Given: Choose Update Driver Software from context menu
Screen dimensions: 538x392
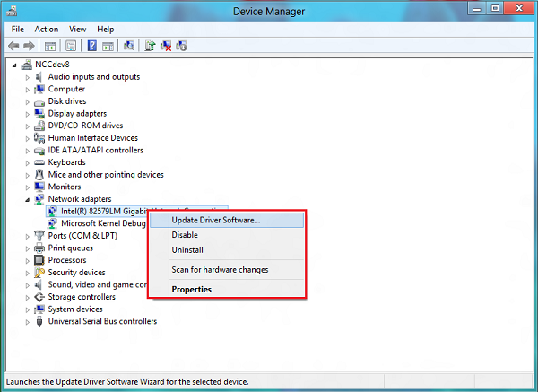Looking at the screenshot, I should [x=227, y=220].
